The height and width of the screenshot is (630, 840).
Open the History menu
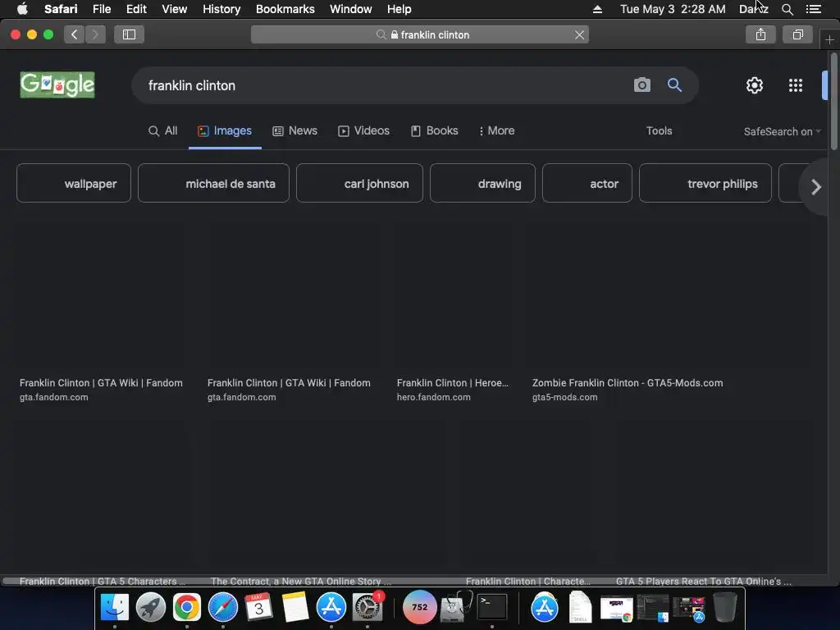tap(221, 9)
